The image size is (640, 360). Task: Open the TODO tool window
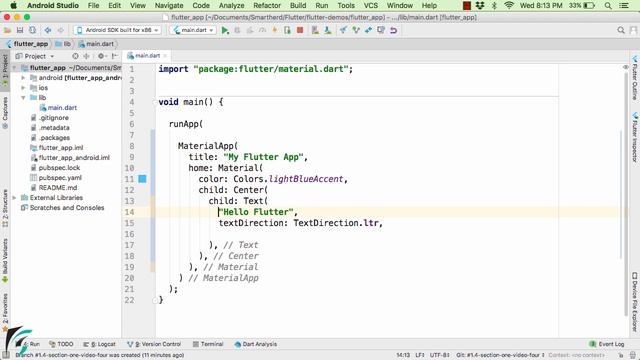tap(61, 344)
